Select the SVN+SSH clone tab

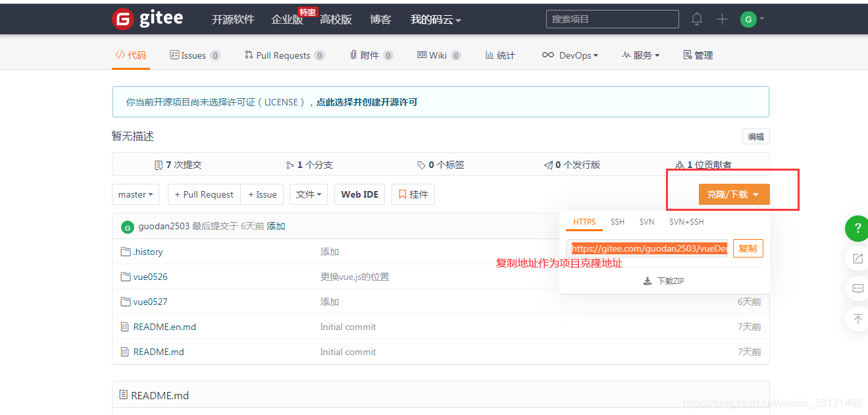click(x=686, y=222)
